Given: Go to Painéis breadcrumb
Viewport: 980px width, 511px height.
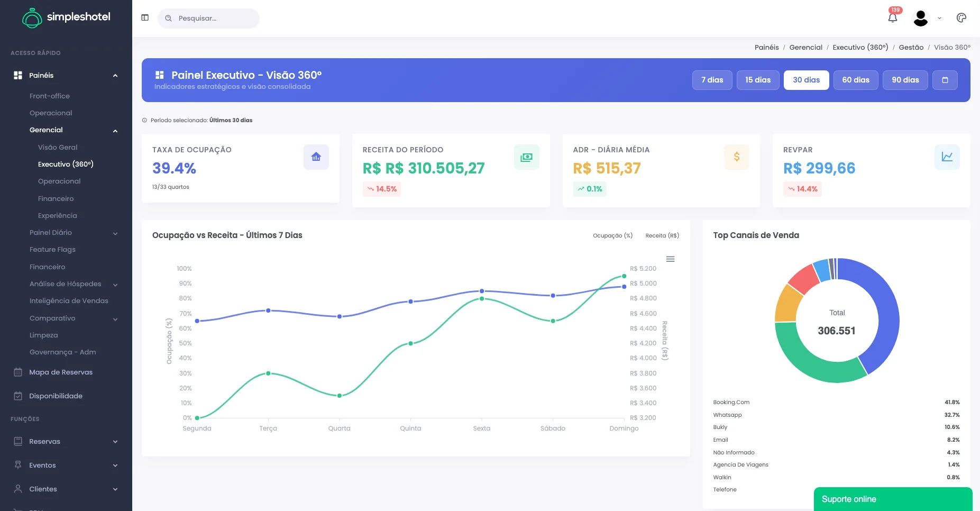Looking at the screenshot, I should pyautogui.click(x=767, y=47).
